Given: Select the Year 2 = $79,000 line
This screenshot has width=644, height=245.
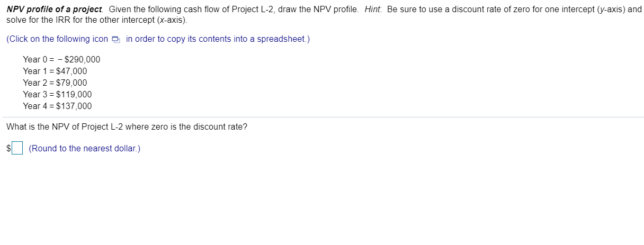Looking at the screenshot, I should [x=55, y=83].
